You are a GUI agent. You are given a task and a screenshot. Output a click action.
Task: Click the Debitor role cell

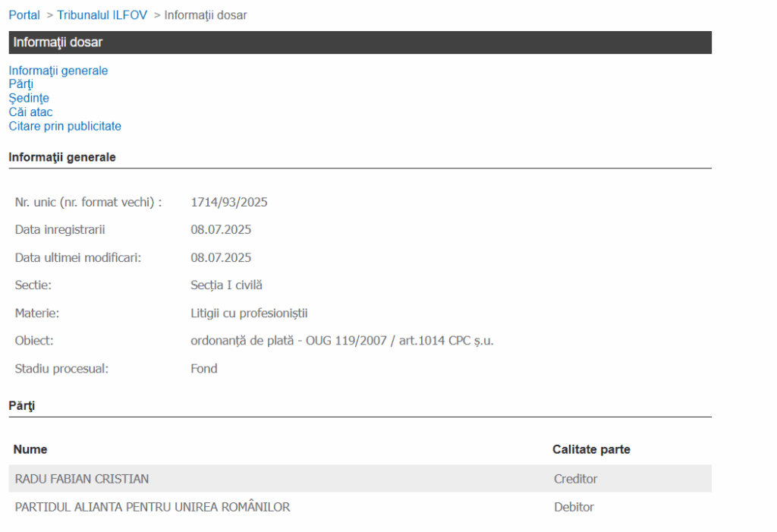pyautogui.click(x=574, y=507)
